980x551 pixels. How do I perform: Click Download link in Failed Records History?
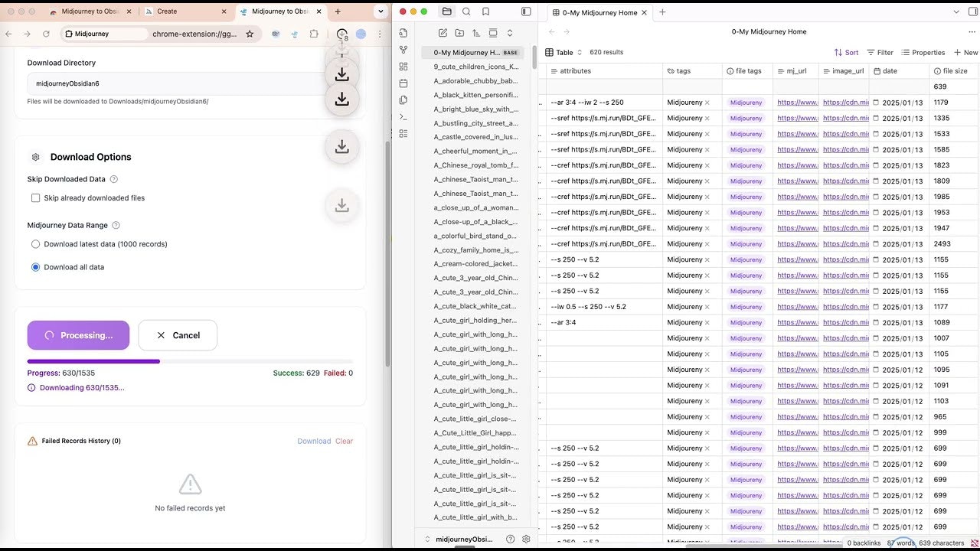314,441
